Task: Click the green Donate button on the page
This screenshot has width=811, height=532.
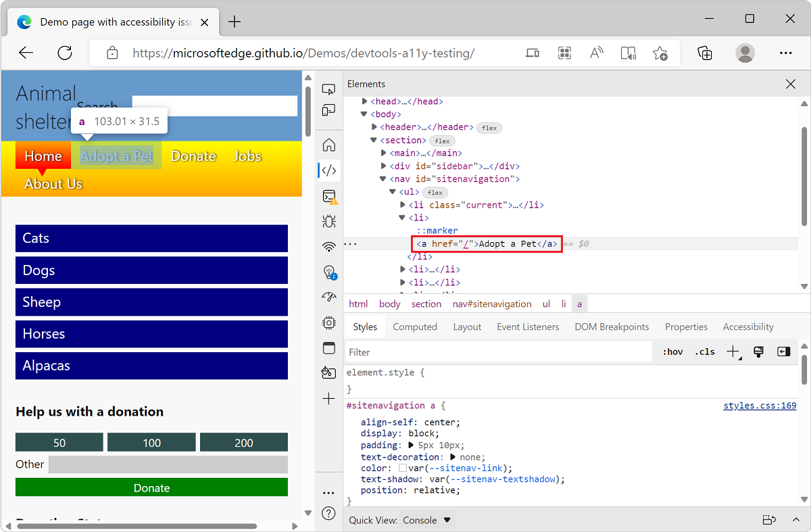Action: click(151, 487)
